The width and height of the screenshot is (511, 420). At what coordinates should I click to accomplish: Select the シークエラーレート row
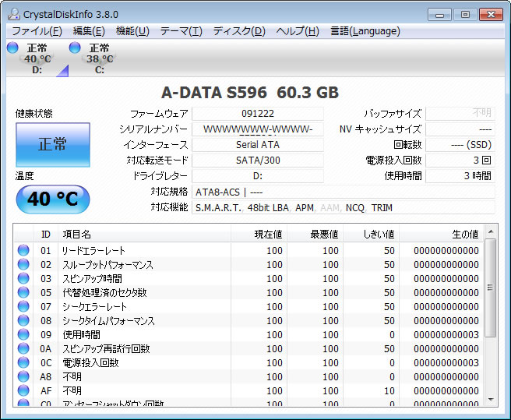pyautogui.click(x=249, y=306)
